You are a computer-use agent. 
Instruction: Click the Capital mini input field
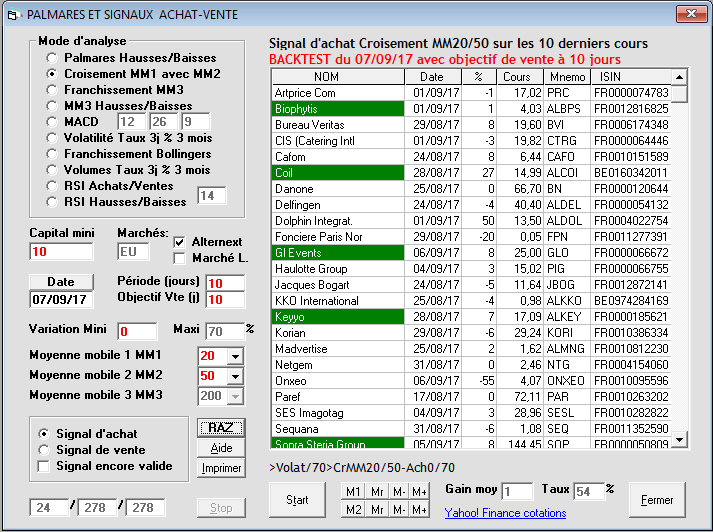coord(61,251)
